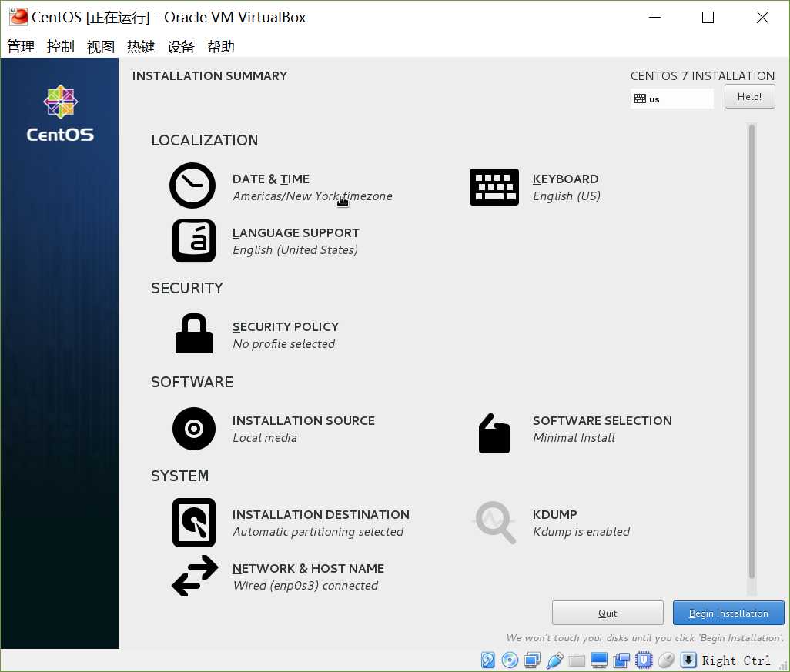Image resolution: width=790 pixels, height=672 pixels.
Task: Select the LANGUAGE SUPPORT label
Action: 296,233
